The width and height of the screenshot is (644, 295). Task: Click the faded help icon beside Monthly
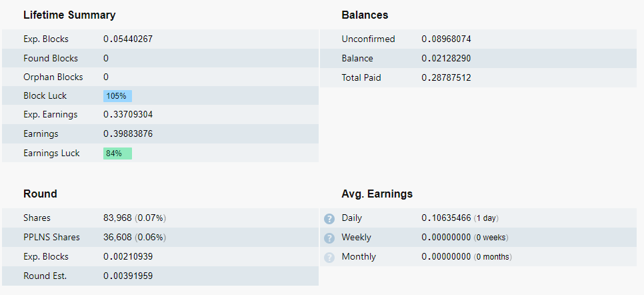click(x=329, y=257)
